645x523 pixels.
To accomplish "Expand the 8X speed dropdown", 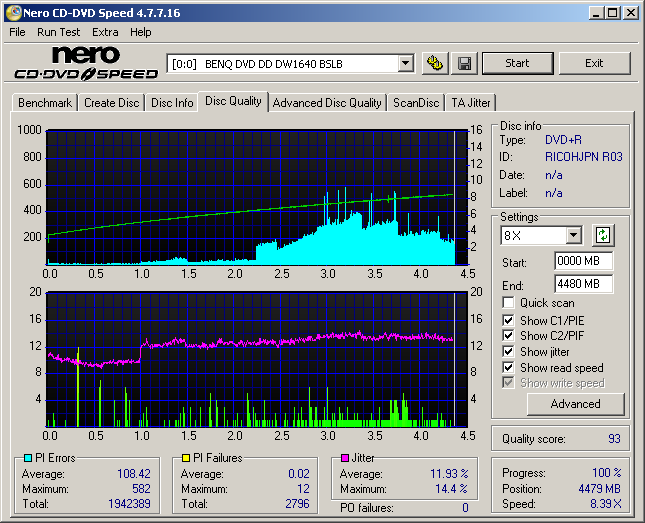I will tap(573, 236).
